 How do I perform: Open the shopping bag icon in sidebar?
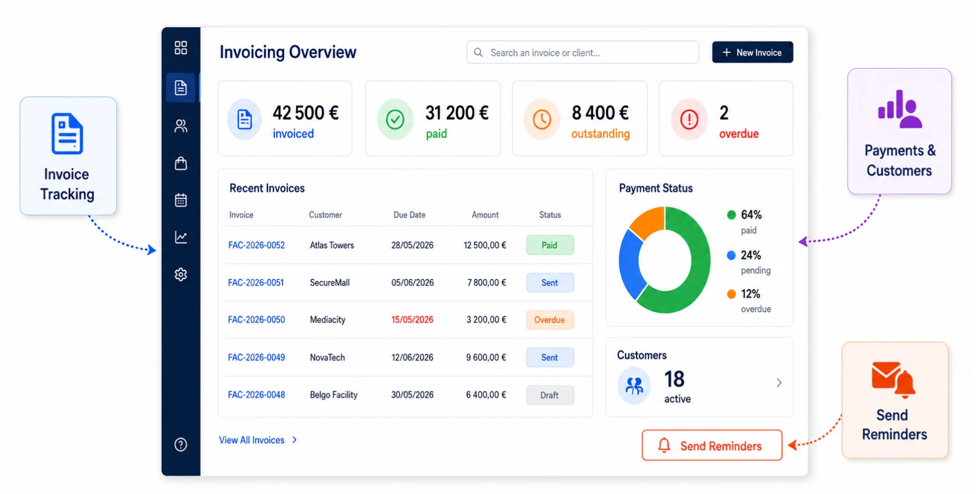click(x=181, y=163)
